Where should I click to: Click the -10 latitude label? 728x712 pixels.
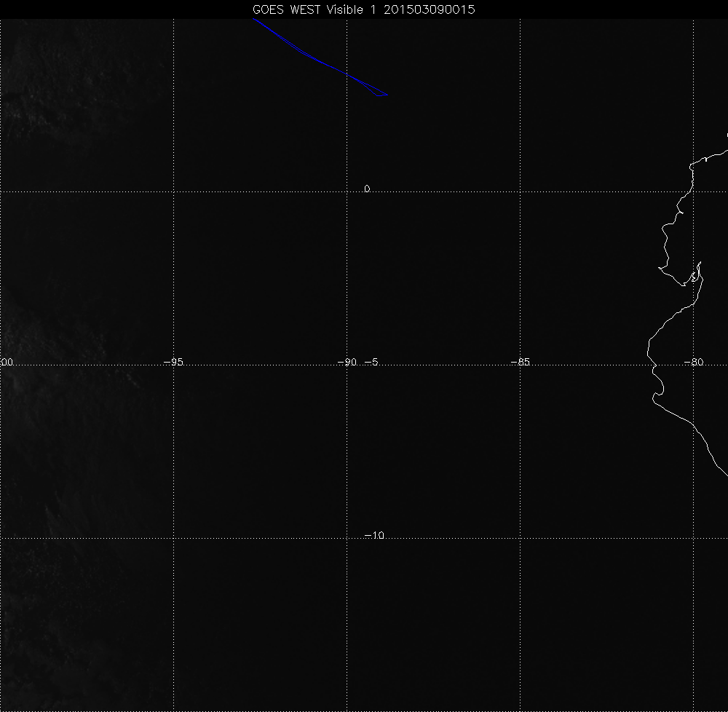[373, 536]
